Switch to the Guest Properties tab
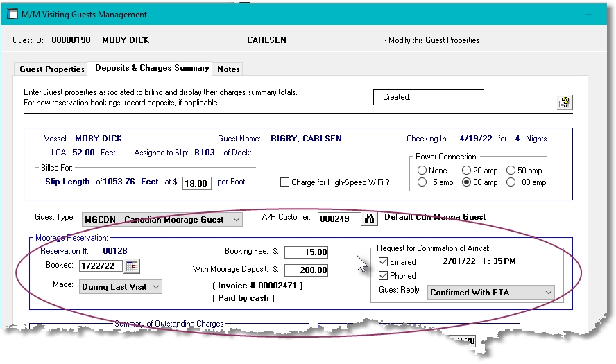 coord(52,69)
